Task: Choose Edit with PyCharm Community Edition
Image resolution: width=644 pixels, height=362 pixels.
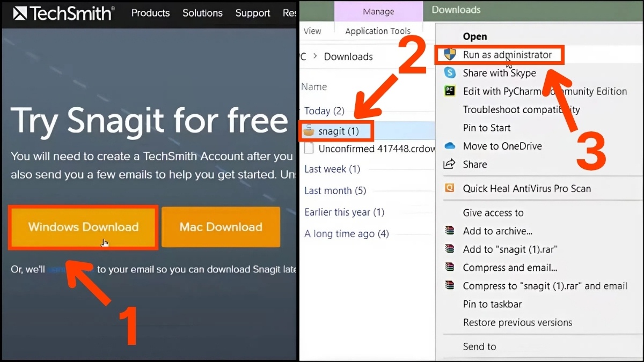Action: click(545, 91)
